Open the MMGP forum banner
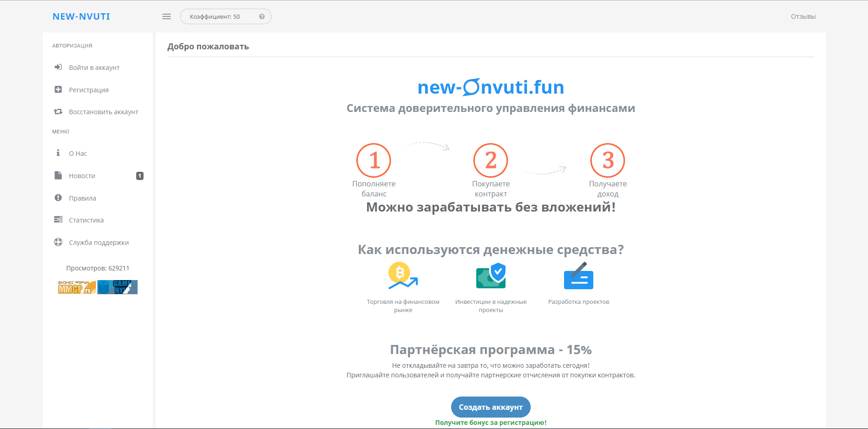This screenshot has height=429, width=868. tap(76, 287)
